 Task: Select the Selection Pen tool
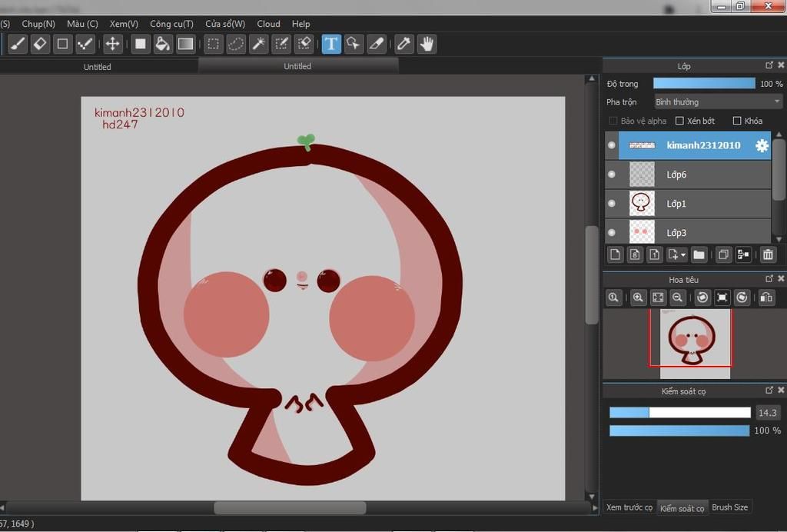click(x=281, y=44)
